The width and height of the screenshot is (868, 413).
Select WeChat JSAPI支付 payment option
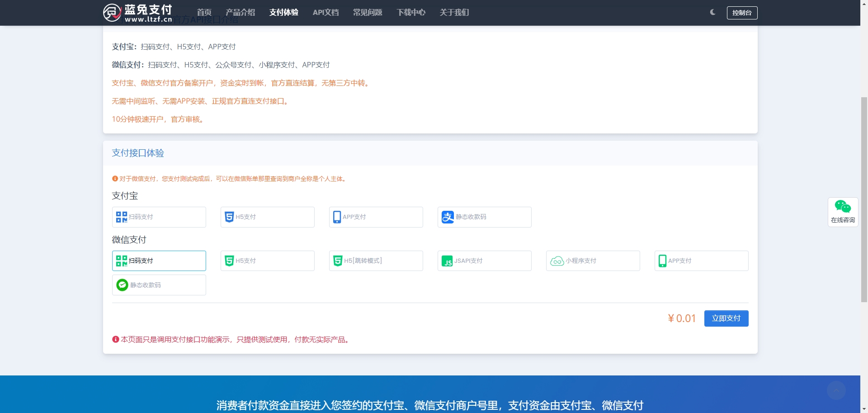484,261
